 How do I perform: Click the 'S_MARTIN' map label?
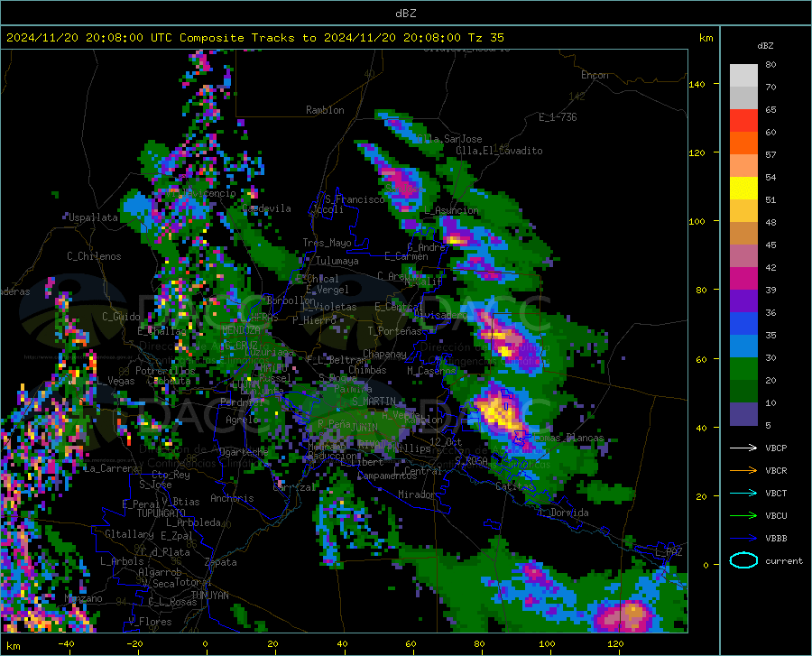pyautogui.click(x=374, y=402)
